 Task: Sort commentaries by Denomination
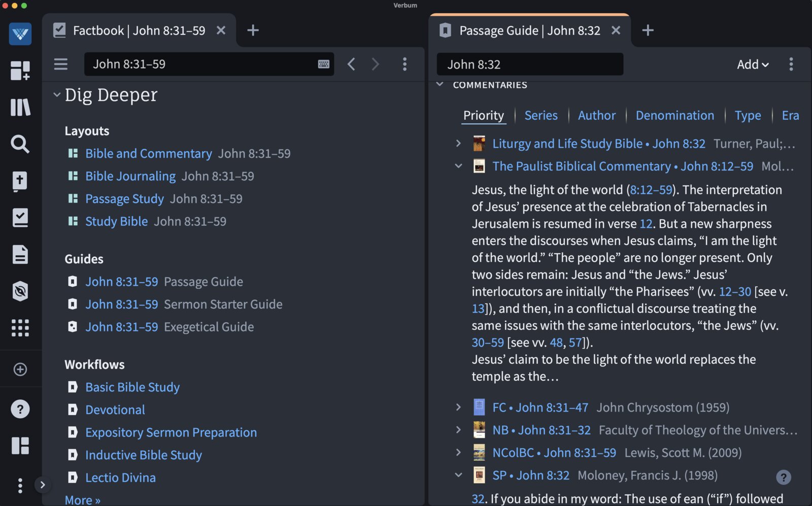coord(675,115)
